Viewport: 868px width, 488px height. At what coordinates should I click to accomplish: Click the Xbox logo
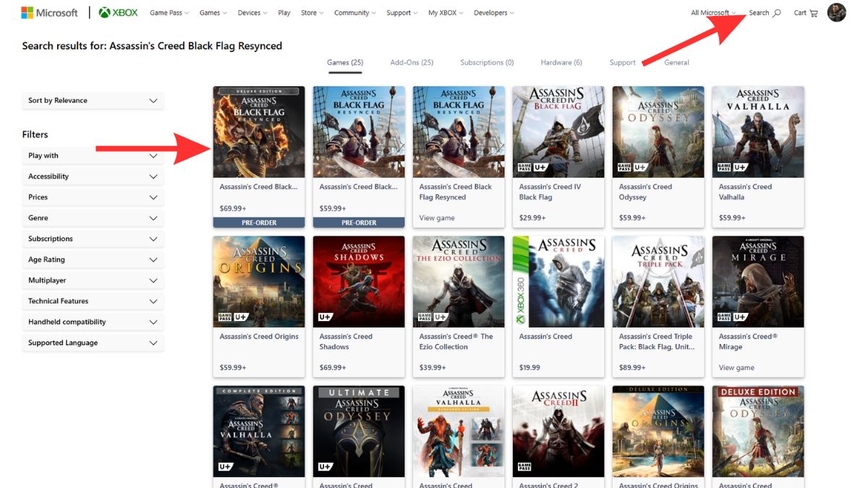[119, 13]
